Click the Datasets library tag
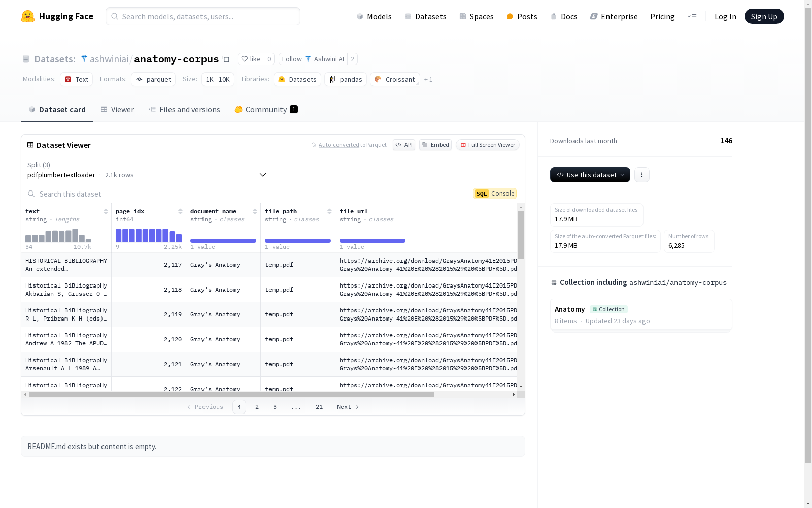Viewport: 812px width, 508px height. (297, 79)
